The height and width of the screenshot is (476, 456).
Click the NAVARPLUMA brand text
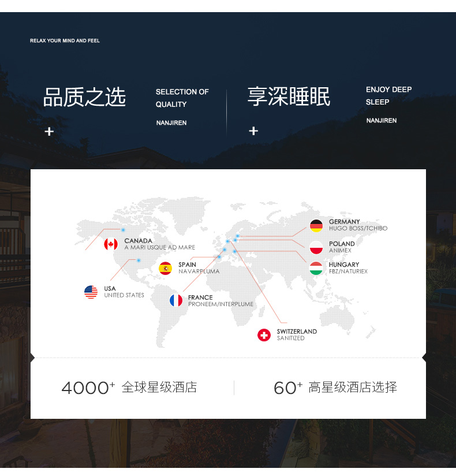click(199, 272)
